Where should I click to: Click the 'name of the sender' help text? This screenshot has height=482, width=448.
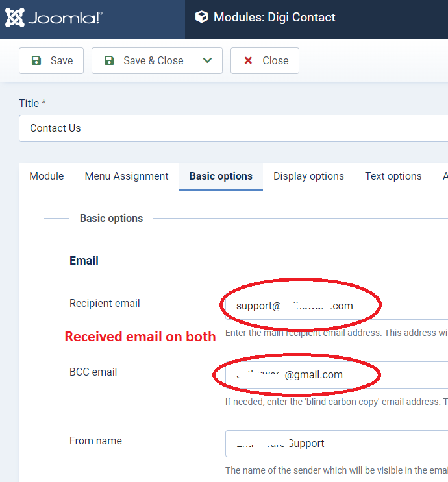coord(336,470)
